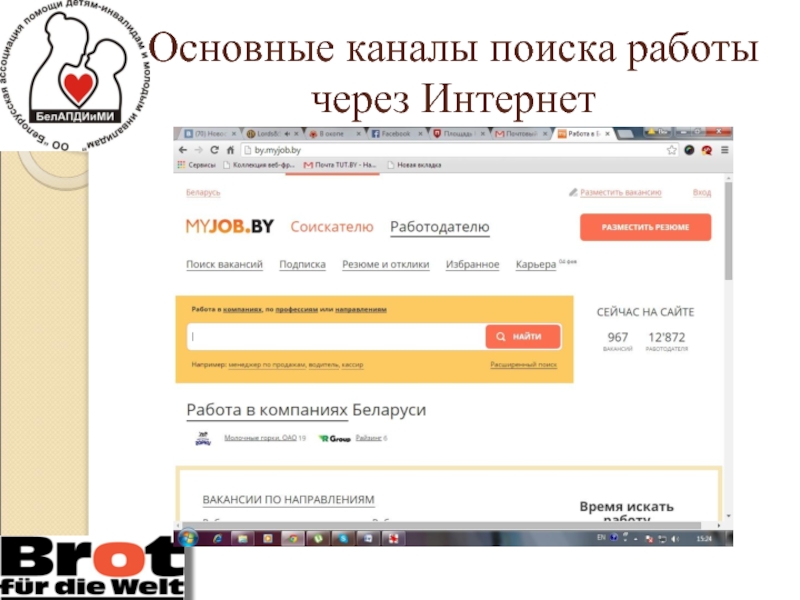
Task: Open uTorrent from the taskbar
Action: tap(318, 538)
